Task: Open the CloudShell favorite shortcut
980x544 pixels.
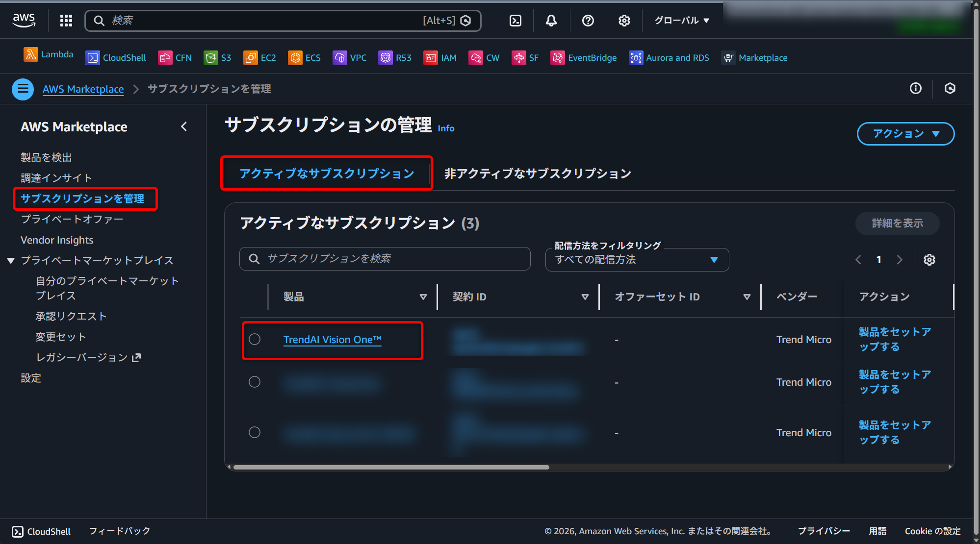Action: 116,57
